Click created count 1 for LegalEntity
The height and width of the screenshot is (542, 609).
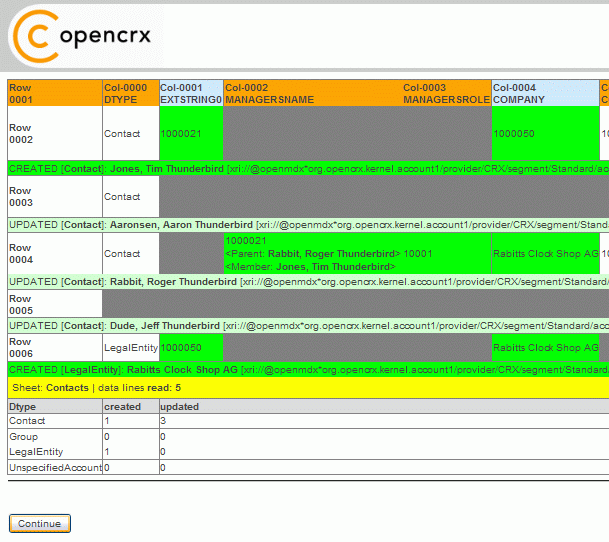107,451
